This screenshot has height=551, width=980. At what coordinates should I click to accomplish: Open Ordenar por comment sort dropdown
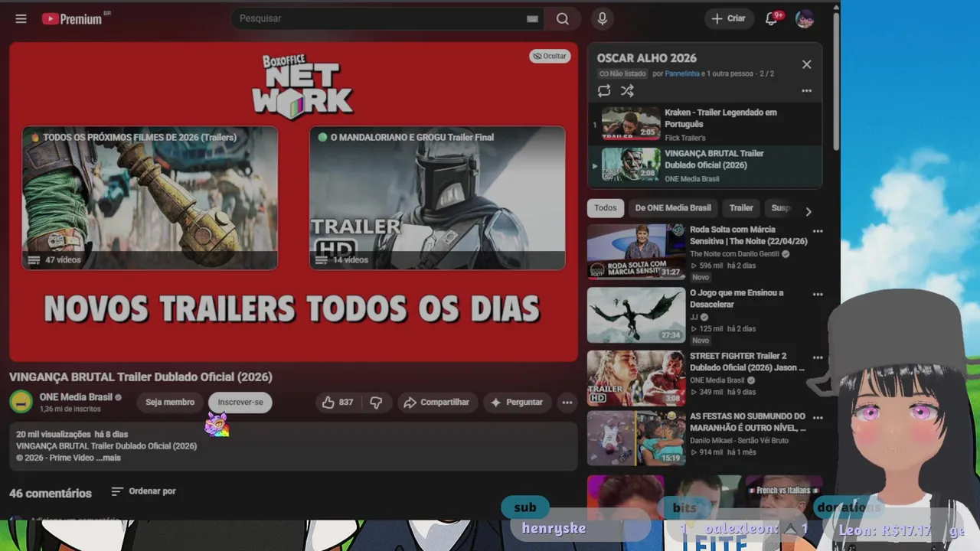click(x=144, y=491)
